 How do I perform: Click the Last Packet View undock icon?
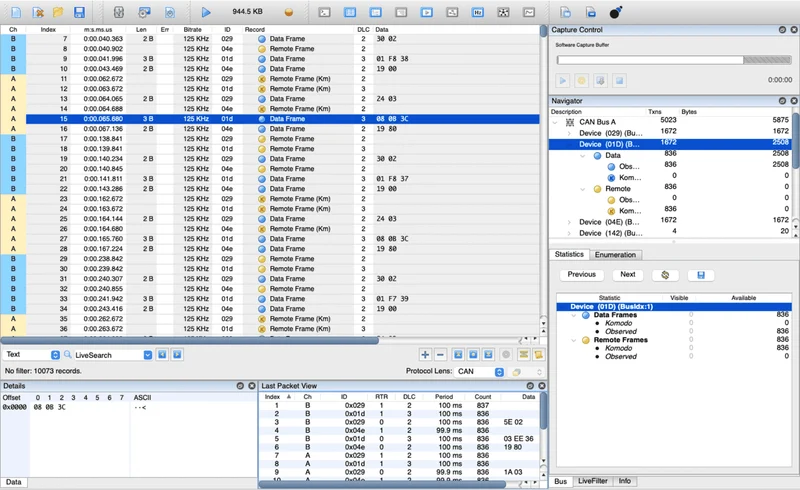click(x=530, y=386)
